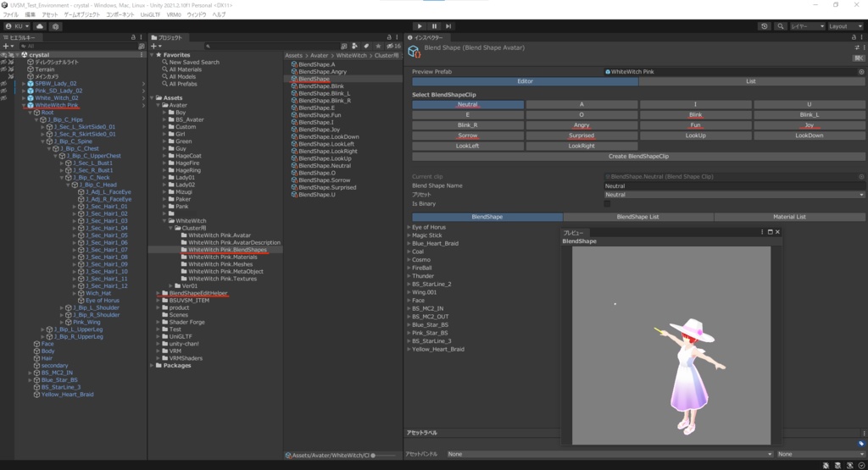Click the Hierarchy search-by-type icon

(142, 47)
